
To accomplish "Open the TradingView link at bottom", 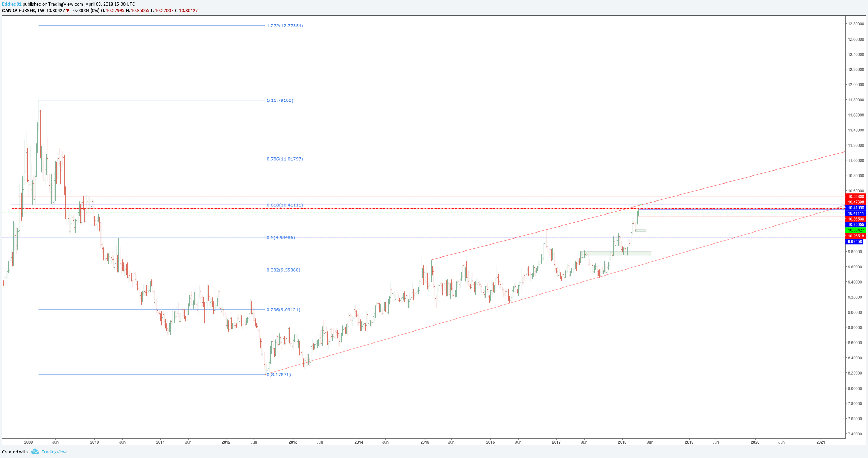I will click(54, 452).
